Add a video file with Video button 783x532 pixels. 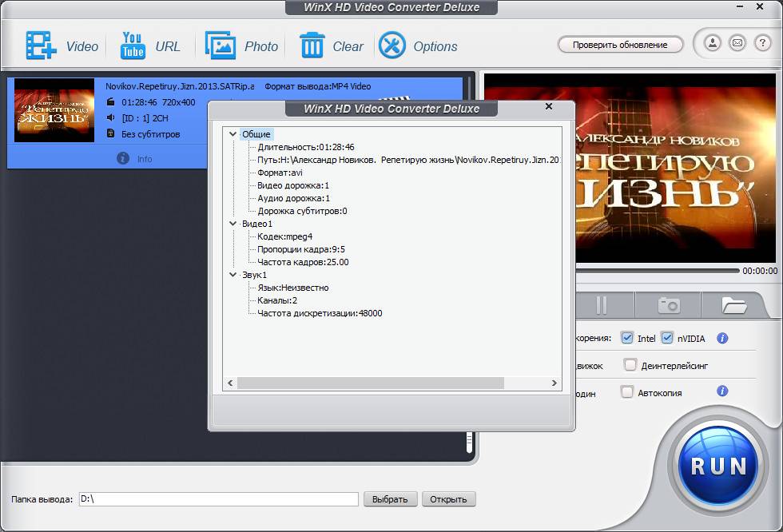(62, 46)
